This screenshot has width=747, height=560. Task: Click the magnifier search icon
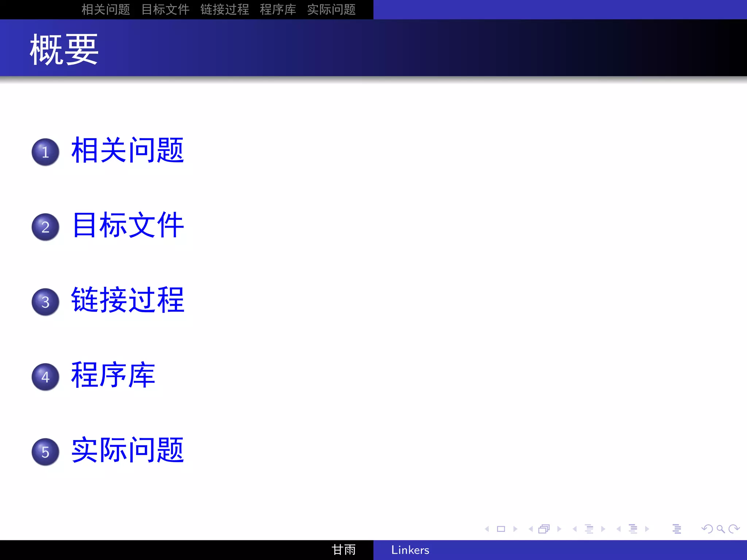(x=720, y=529)
